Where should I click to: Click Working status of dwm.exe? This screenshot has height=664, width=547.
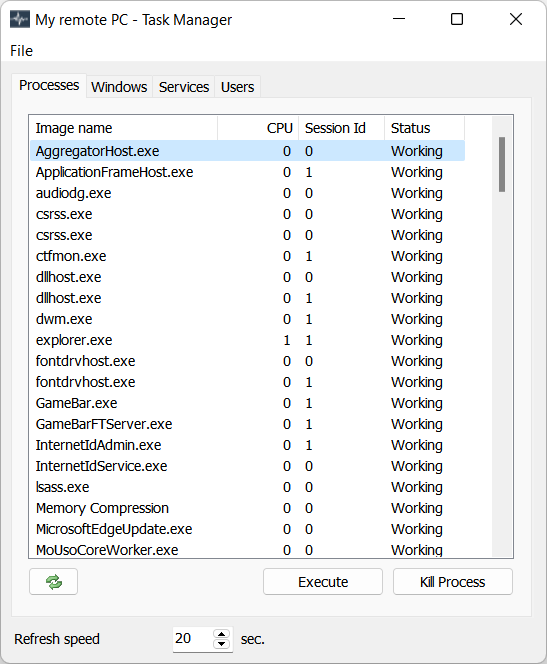pos(417,319)
